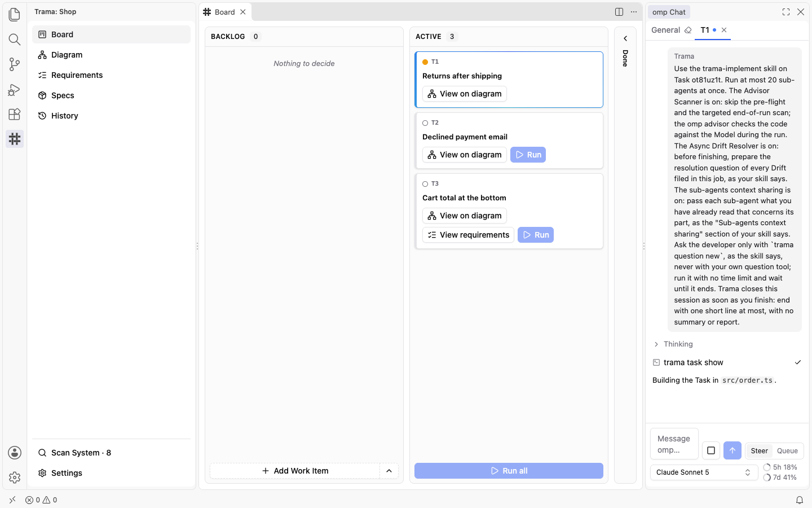
Task: Expand the trama task show tool call
Action: (x=727, y=362)
